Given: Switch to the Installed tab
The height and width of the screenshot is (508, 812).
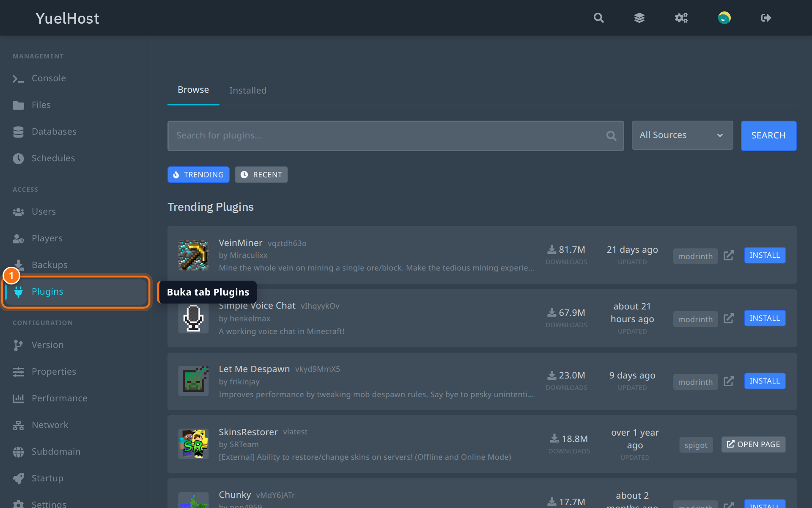Looking at the screenshot, I should pyautogui.click(x=248, y=90).
